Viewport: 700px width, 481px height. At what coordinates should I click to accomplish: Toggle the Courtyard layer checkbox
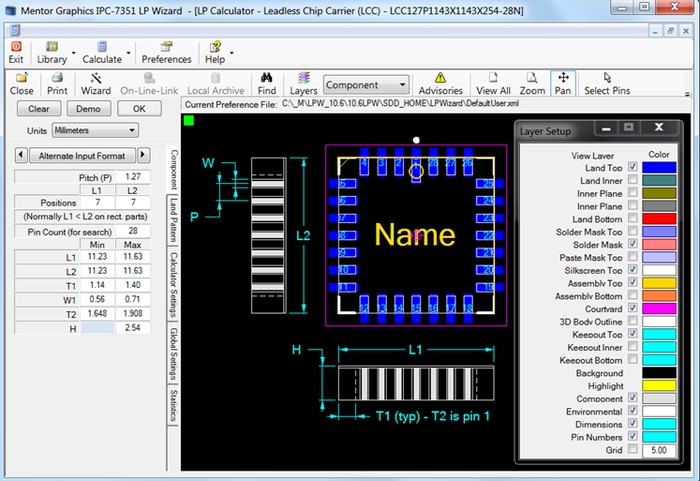633,308
